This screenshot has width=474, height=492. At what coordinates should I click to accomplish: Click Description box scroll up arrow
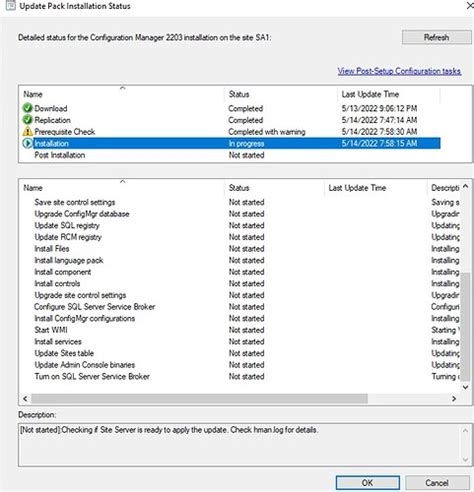coord(466,431)
